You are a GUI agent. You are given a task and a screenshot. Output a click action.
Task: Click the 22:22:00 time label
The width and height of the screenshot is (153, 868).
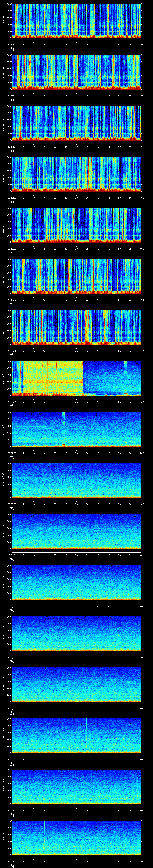pos(12,453)
